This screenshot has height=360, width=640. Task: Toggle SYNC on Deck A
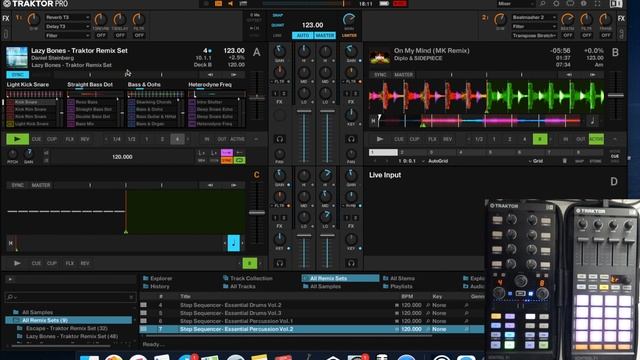[18, 75]
